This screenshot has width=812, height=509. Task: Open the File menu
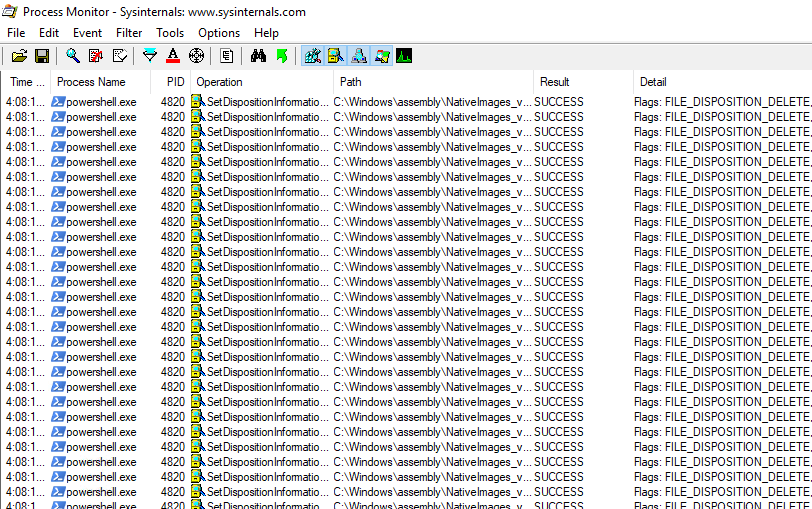click(x=16, y=33)
